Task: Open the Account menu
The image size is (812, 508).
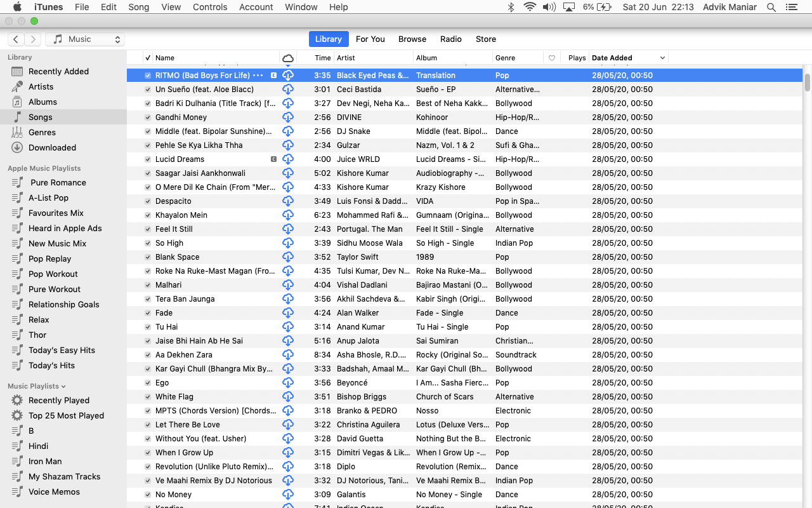Action: click(256, 7)
